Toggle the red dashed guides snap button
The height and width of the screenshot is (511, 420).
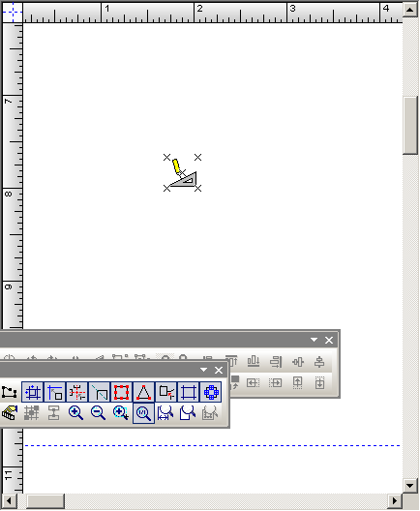(76, 392)
